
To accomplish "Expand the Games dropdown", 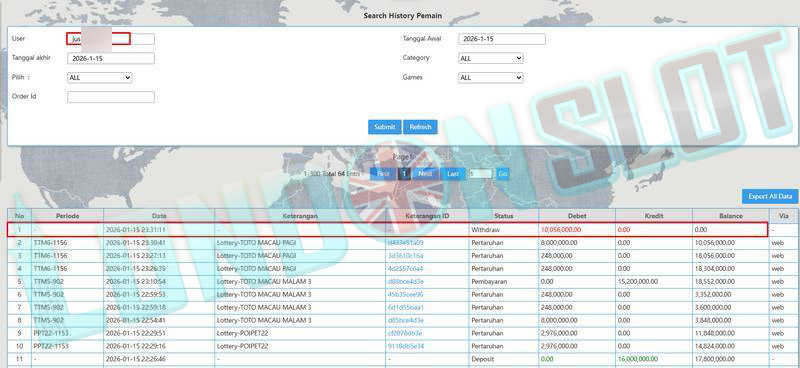I will point(491,78).
